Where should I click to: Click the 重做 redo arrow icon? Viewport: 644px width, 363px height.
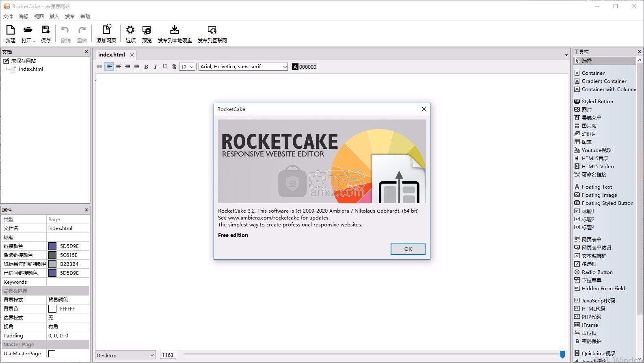(82, 34)
